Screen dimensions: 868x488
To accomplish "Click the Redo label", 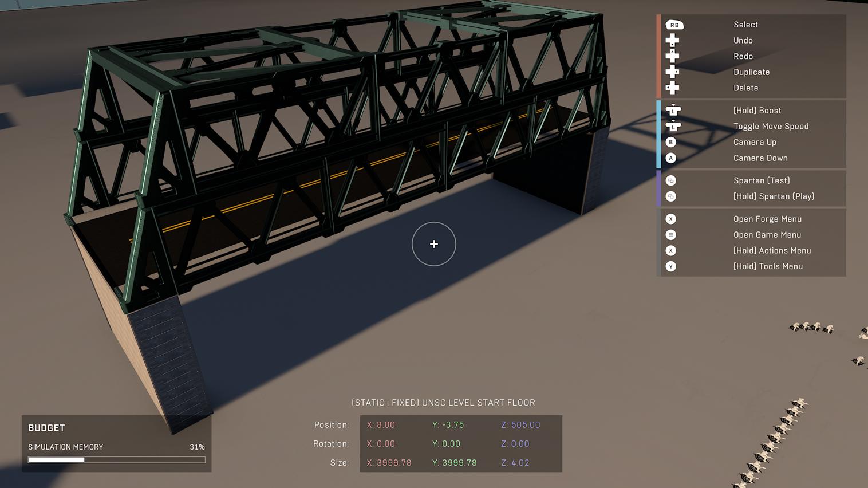I will (x=743, y=56).
